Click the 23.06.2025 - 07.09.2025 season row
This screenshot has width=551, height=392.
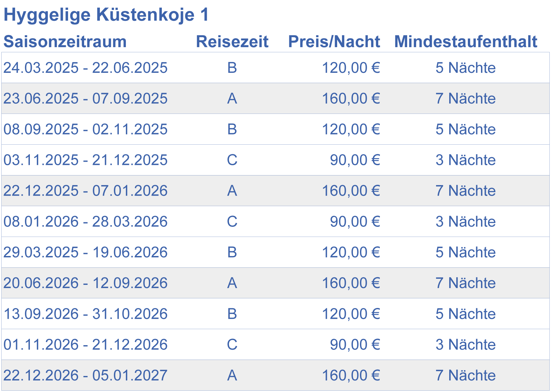click(275, 98)
